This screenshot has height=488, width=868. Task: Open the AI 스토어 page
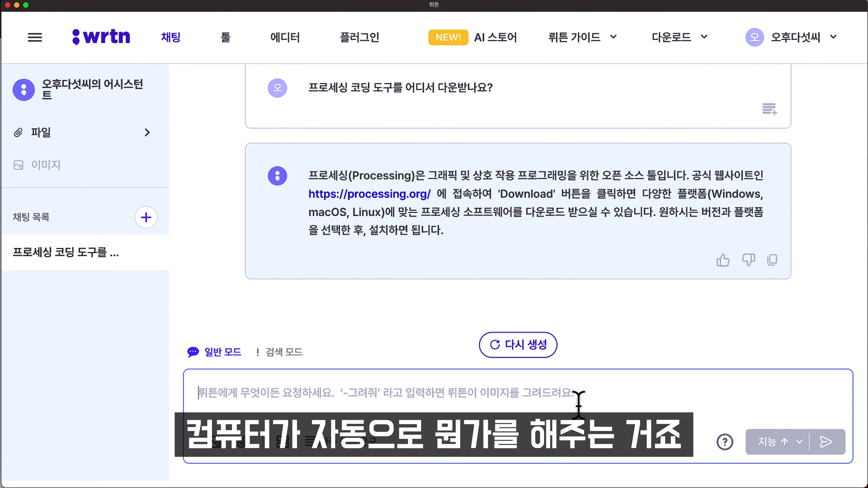click(495, 37)
